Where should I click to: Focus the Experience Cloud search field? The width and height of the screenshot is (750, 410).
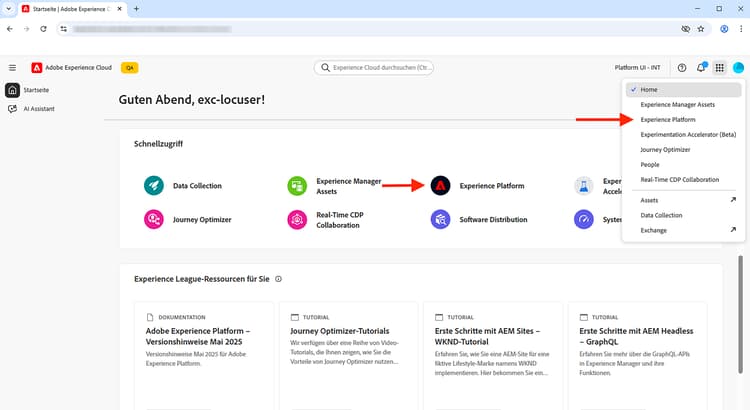click(x=374, y=68)
